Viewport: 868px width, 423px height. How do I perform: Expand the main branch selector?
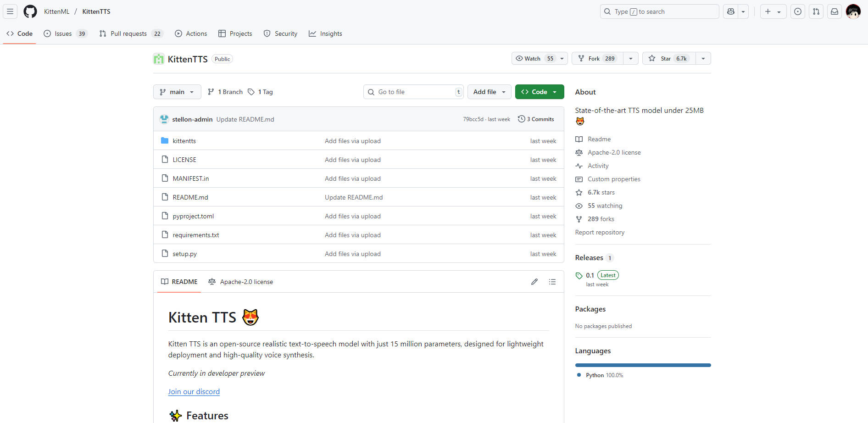[x=177, y=92]
